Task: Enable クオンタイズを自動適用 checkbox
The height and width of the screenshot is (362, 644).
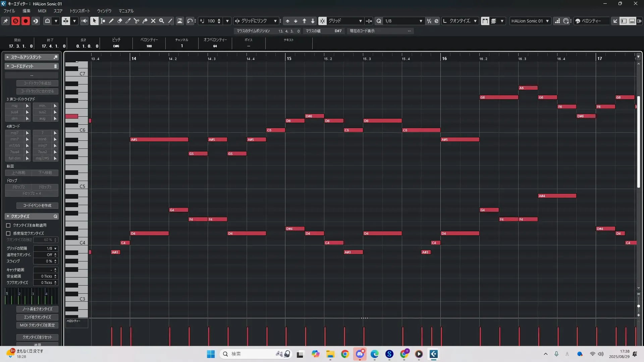Action: (8, 225)
